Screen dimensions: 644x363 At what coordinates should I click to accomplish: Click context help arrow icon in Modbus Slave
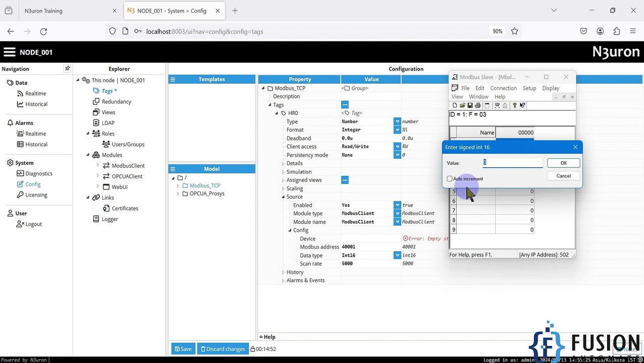click(x=522, y=105)
